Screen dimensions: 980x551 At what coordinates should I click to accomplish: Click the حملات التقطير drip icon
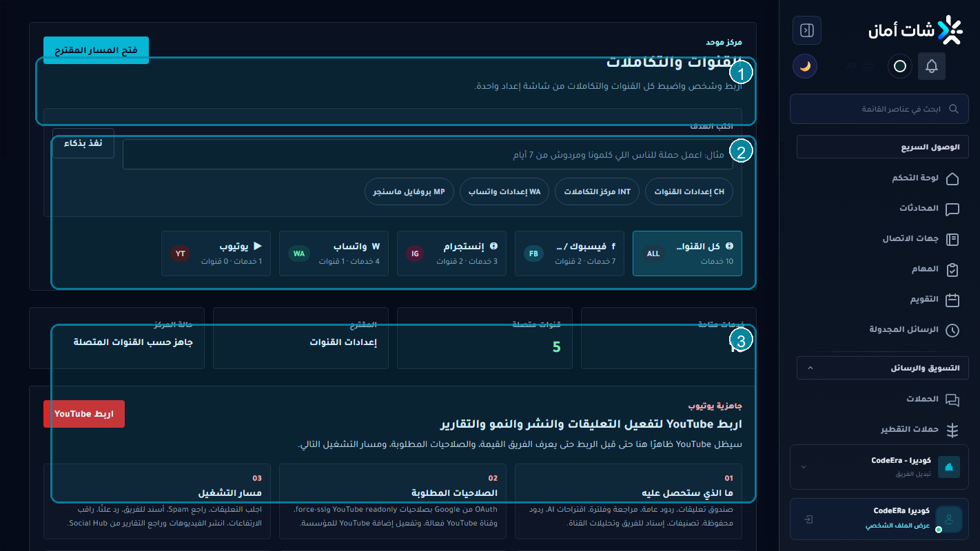click(x=952, y=430)
